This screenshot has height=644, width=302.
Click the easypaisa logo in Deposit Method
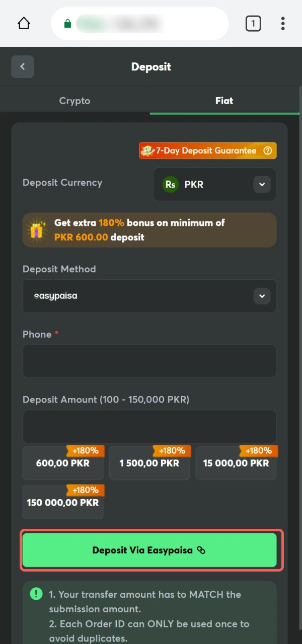[55, 296]
